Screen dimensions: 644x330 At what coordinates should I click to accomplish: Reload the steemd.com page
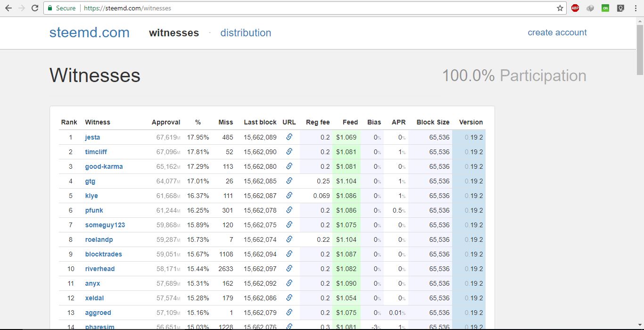pos(35,8)
